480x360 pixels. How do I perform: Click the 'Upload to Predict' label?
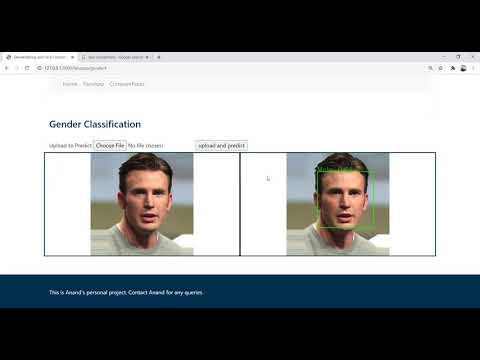point(70,146)
